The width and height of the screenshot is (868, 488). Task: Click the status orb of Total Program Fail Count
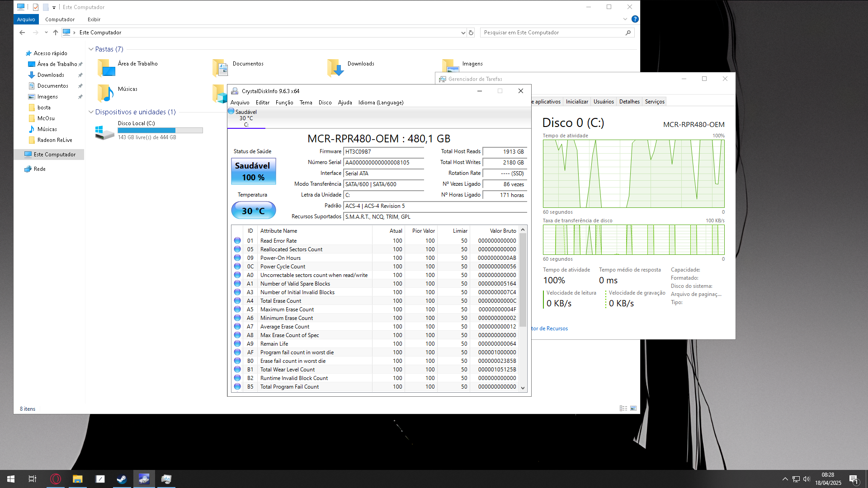(237, 387)
